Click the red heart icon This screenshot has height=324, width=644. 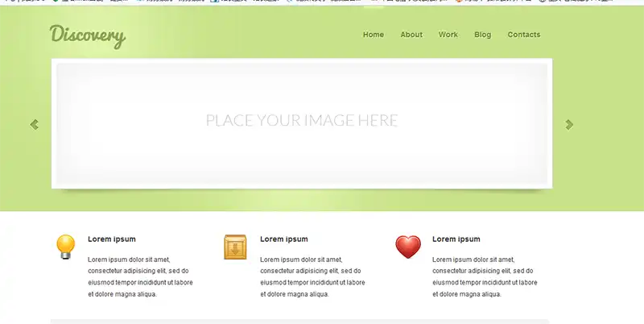[408, 247]
